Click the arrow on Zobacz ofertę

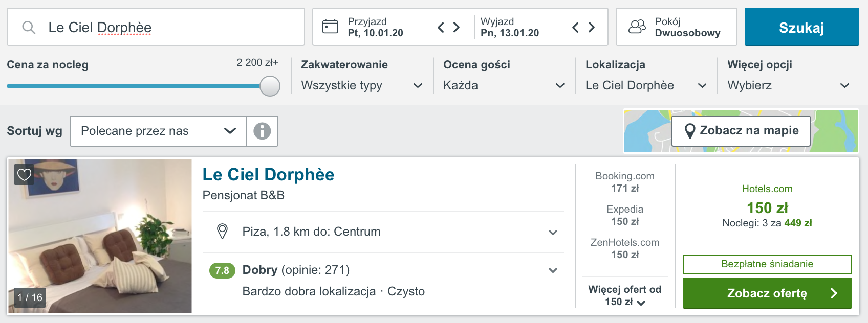[834, 293]
